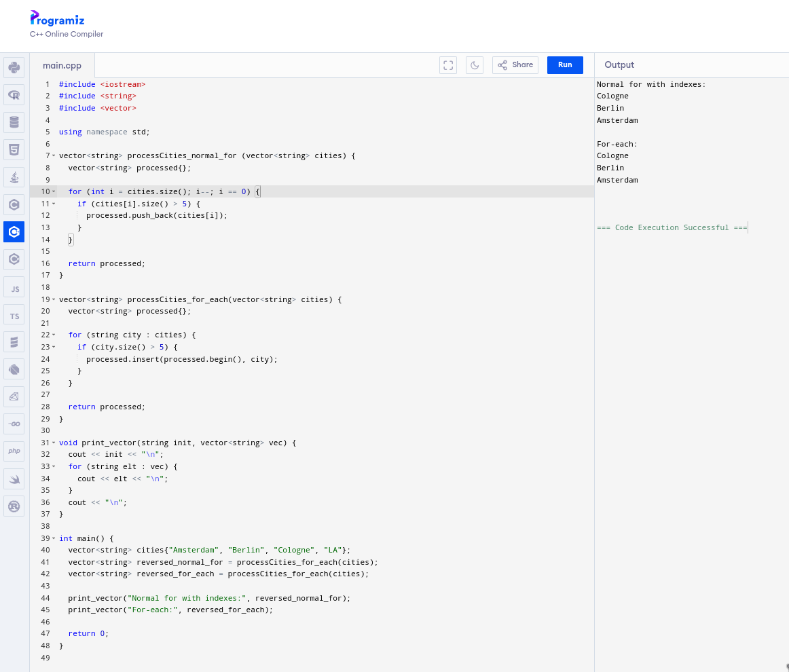Click the Output panel header
This screenshot has width=789, height=672.
click(619, 65)
